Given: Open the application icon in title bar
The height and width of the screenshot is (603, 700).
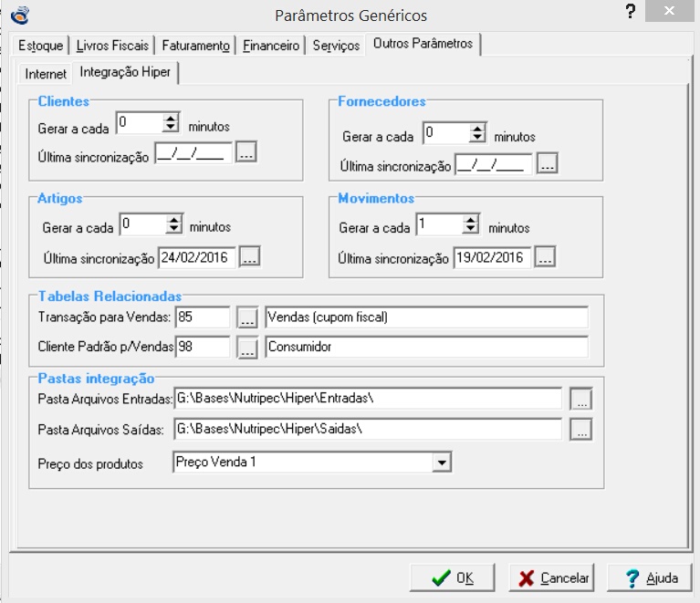Looking at the screenshot, I should pos(20,16).
